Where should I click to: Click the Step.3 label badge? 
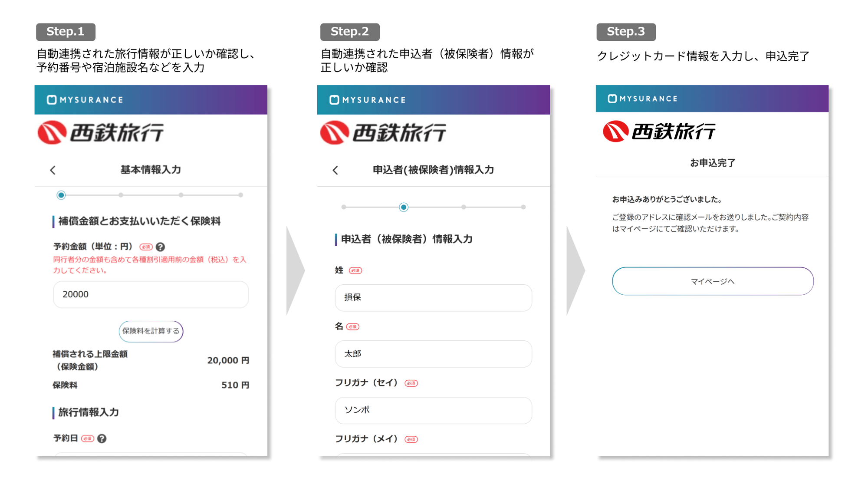tap(626, 32)
